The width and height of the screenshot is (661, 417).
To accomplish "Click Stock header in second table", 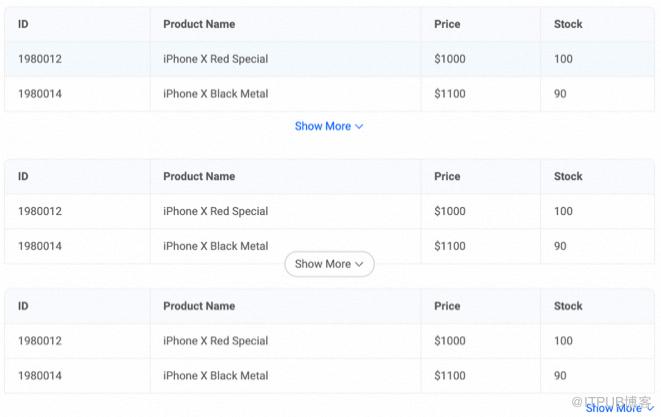I will [x=568, y=176].
